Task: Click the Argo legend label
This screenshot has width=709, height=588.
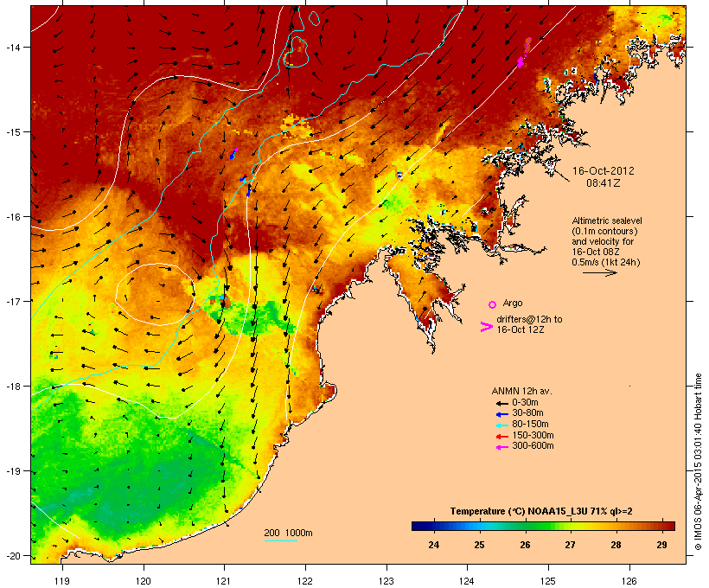Action: click(513, 303)
